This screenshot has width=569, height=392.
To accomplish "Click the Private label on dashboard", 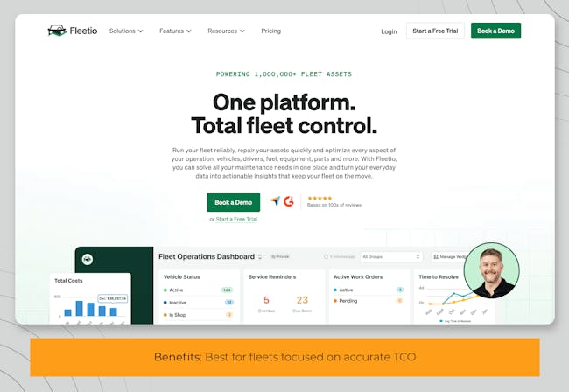I will 280,256.
